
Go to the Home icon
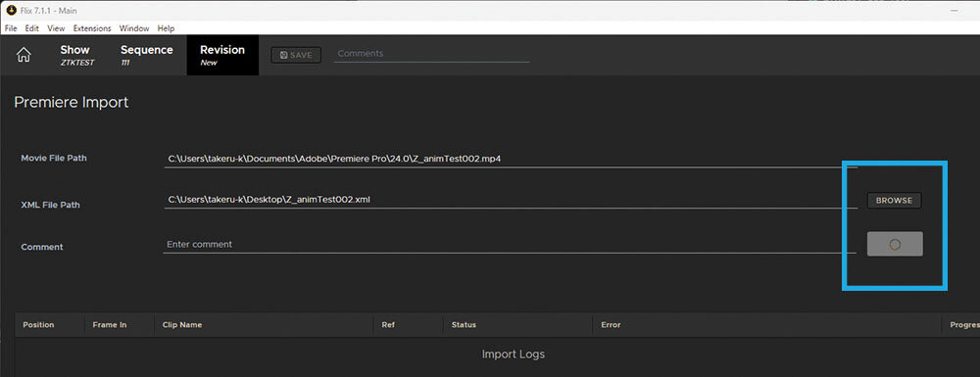[24, 55]
